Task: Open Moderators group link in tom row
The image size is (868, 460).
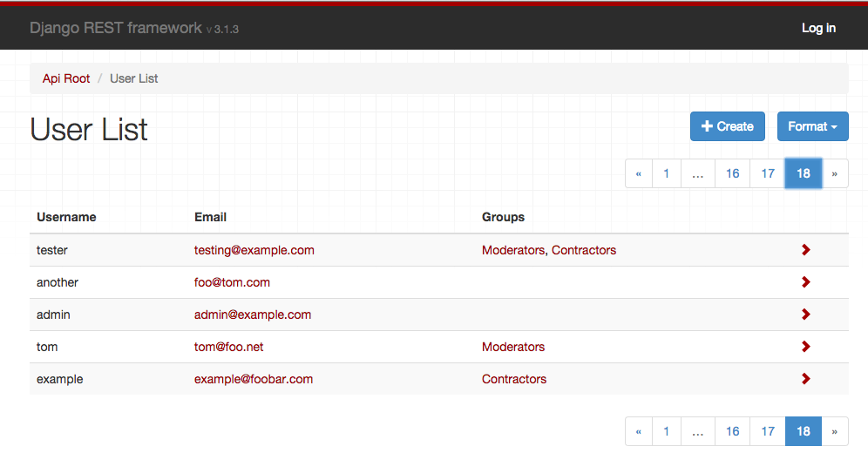Action: coord(513,347)
